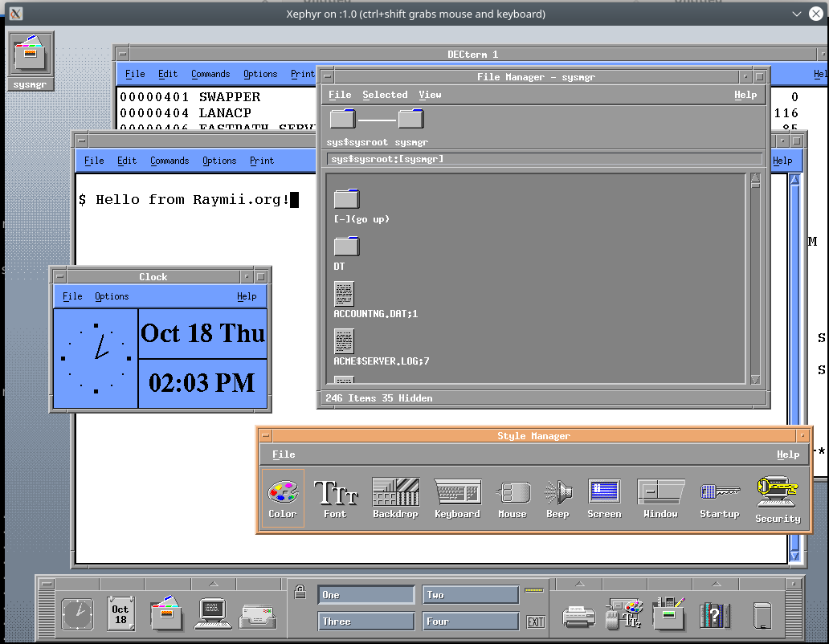Screen dimensions: 829x644
Task: Open the printer icon on the front panel
Action: (x=579, y=614)
